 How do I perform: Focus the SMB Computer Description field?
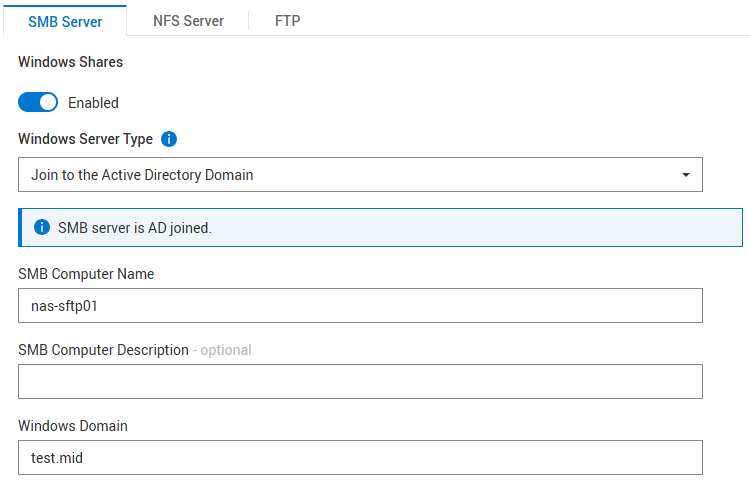[x=360, y=382]
